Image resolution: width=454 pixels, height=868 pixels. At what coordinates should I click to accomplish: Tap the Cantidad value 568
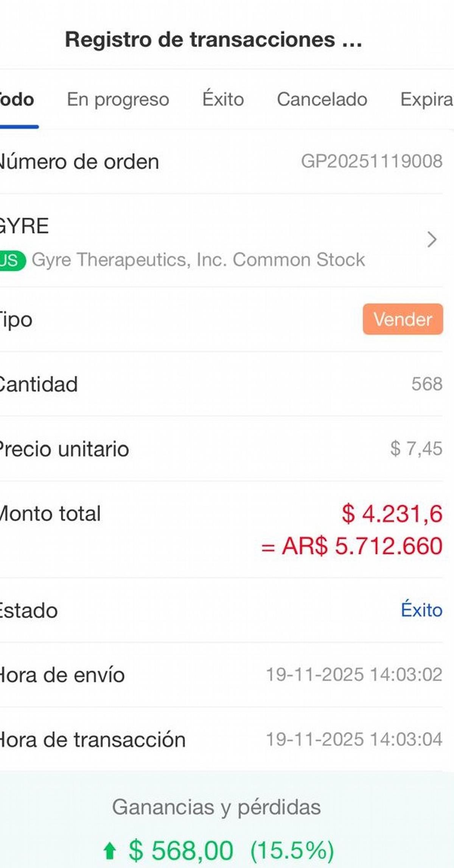click(427, 384)
